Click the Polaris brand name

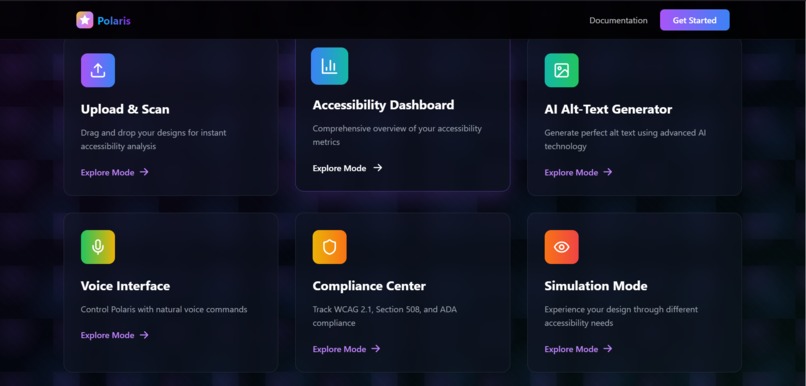[114, 21]
